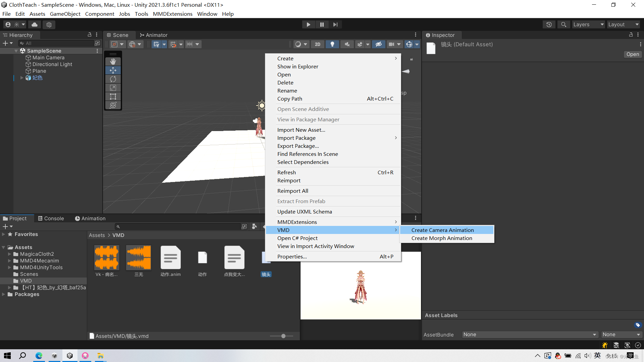Image resolution: width=644 pixels, height=362 pixels.
Task: Toggle the Inspector lock icon
Action: pos(631,35)
